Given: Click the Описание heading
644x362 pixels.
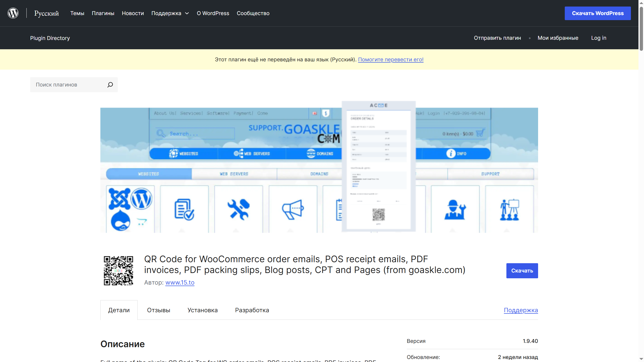Looking at the screenshot, I should 123,344.
